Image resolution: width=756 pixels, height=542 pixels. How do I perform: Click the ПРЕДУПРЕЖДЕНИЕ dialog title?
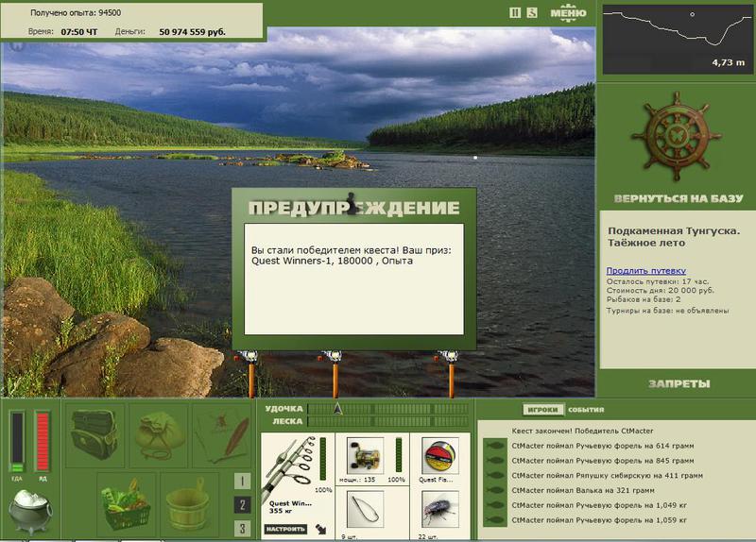tap(353, 208)
